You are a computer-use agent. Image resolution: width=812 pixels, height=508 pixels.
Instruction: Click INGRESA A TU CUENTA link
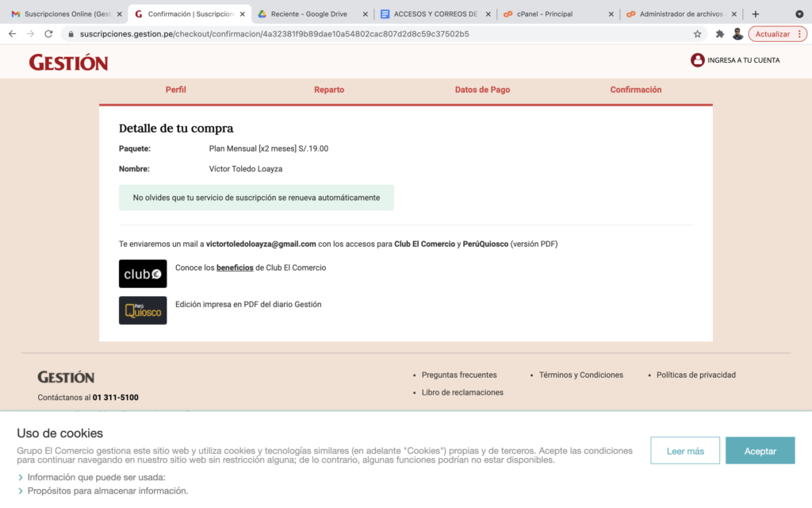tap(743, 60)
